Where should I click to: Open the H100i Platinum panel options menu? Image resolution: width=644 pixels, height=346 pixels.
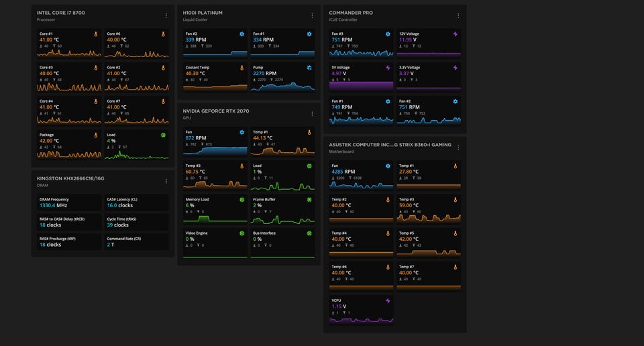(312, 16)
